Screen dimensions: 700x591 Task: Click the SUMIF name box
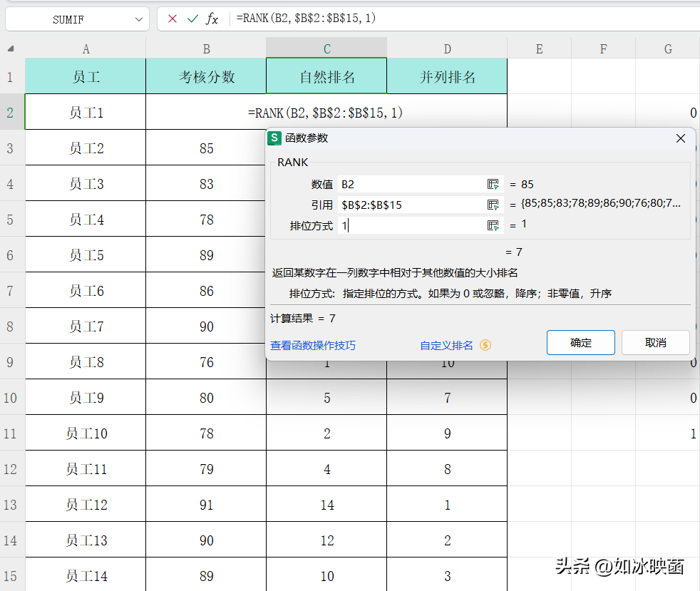coord(68,20)
